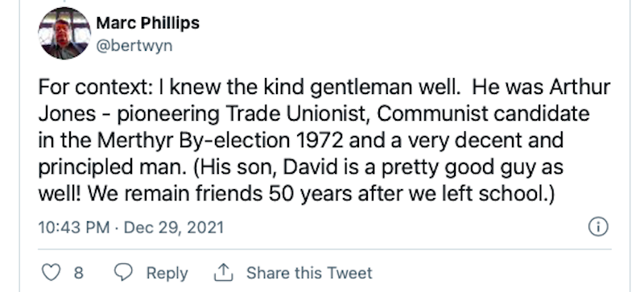Open the 10:43 PM timestamp link
This screenshot has width=644, height=292.
point(73,227)
